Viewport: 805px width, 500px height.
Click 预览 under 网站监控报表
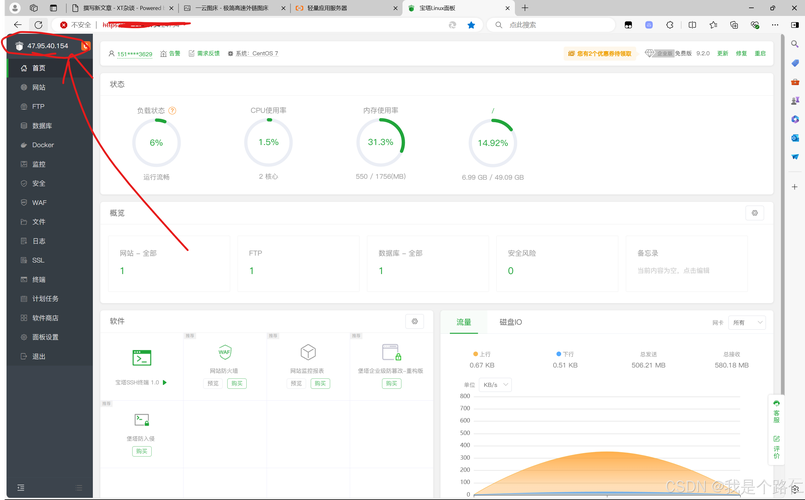(296, 383)
